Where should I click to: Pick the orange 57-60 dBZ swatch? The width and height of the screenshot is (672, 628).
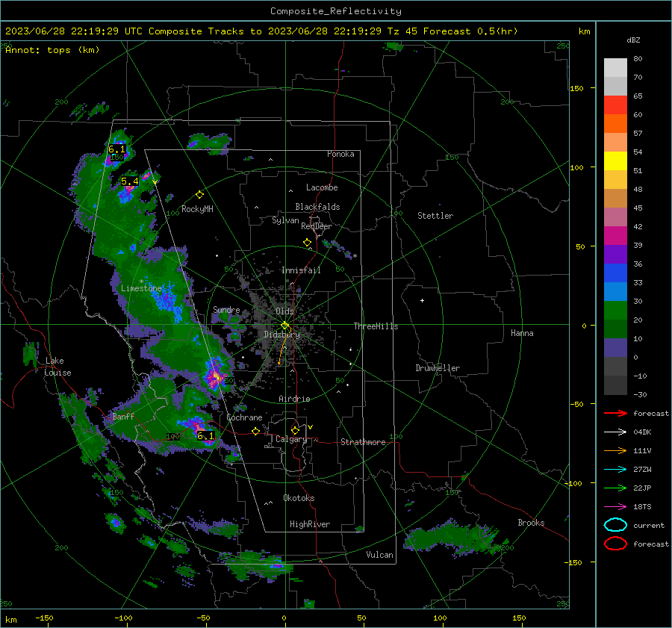pos(615,124)
